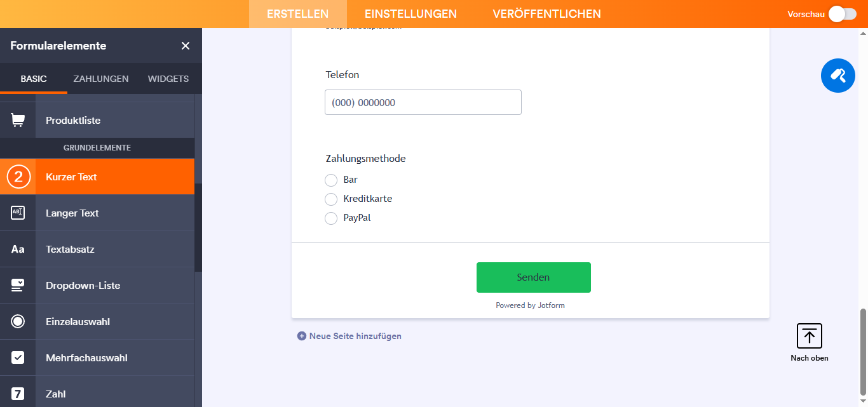Open the blue assistant button on the right
The height and width of the screenshot is (407, 868).
pos(837,75)
